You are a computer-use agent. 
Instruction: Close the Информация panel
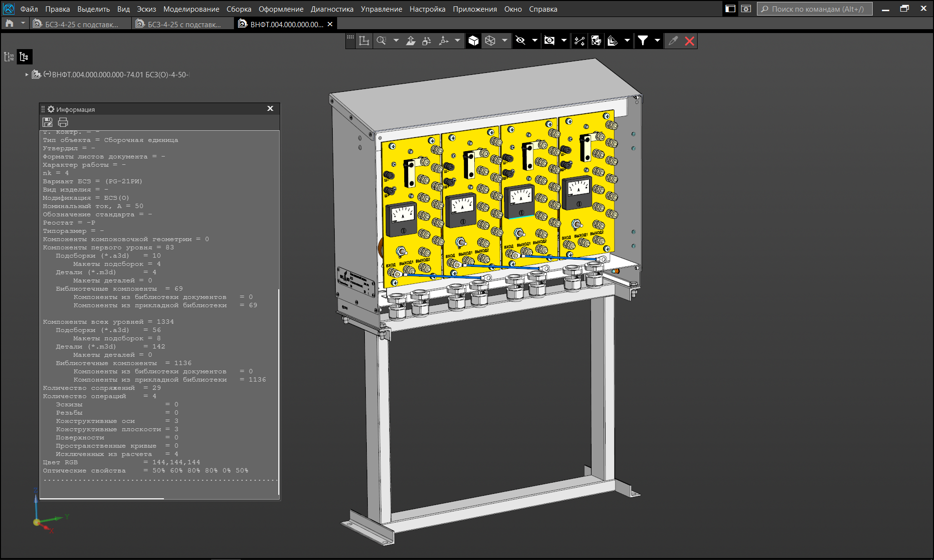click(270, 108)
